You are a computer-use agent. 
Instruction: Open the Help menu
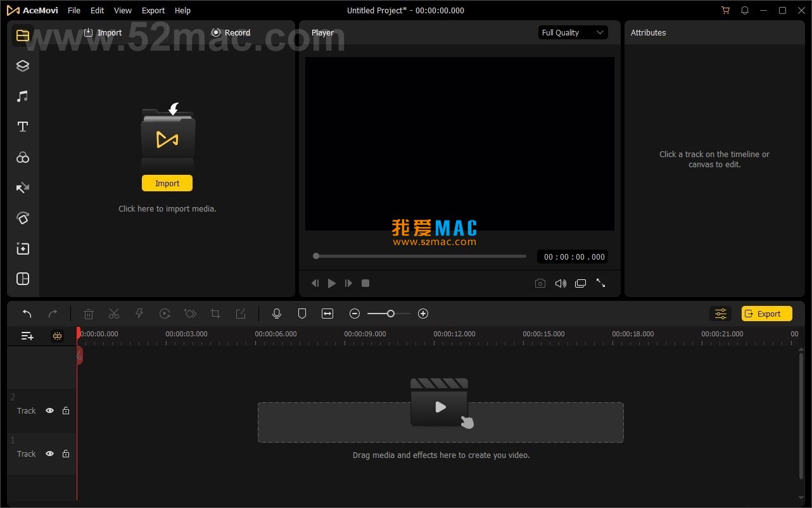pyautogui.click(x=182, y=10)
